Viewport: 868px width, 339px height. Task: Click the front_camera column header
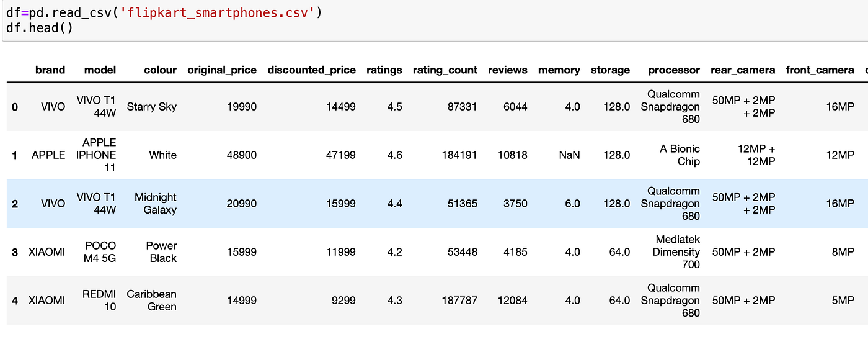[819, 70]
